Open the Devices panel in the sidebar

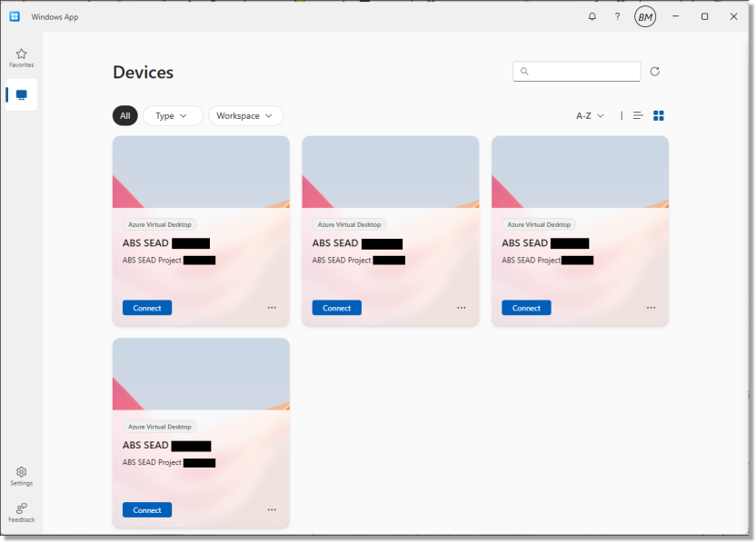[x=20, y=94]
